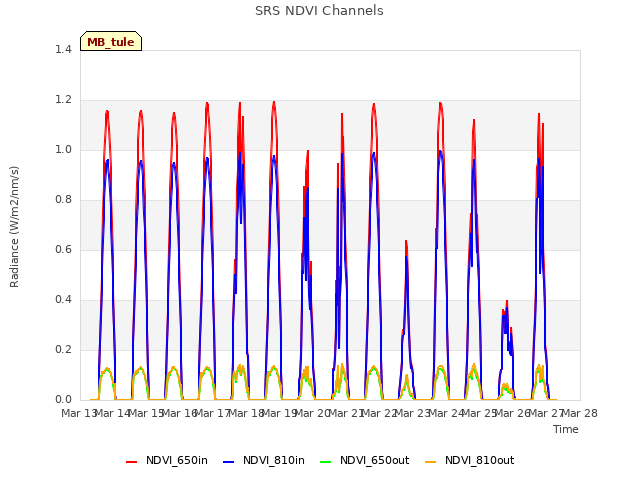Viewport: 640px width, 480px height.
Task: Click the NDVI_810in legend entry
Action: pyautogui.click(x=264, y=460)
